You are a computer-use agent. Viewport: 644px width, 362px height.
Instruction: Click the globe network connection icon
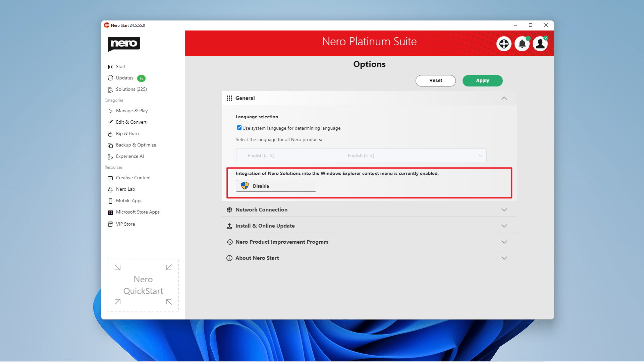229,209
